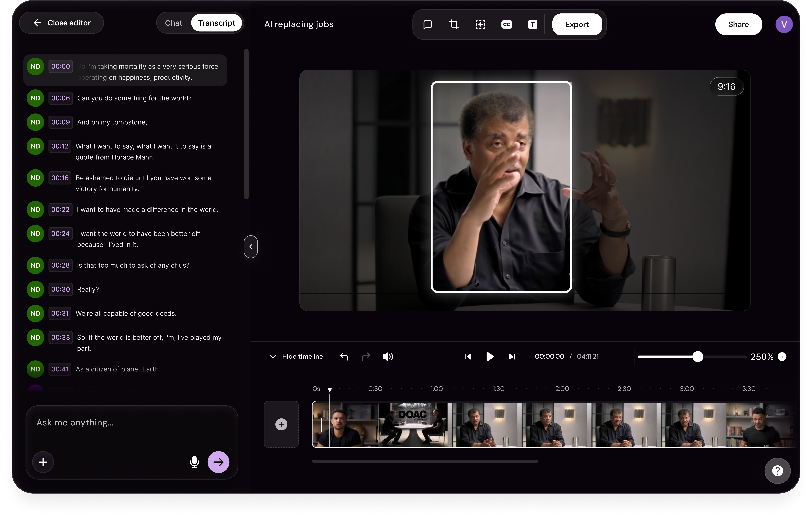This screenshot has height=519, width=812.
Task: Play the video
Action: (490, 356)
